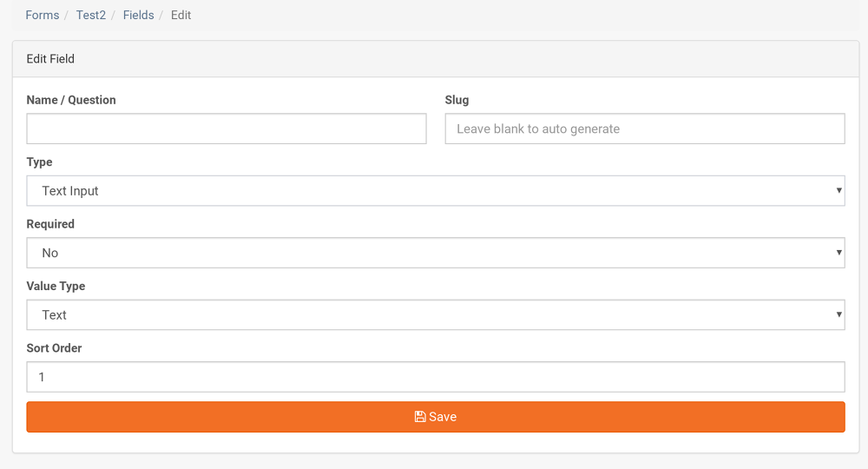Focus the Sort Order field containing 1
Image resolution: width=868 pixels, height=469 pixels.
[x=436, y=377]
